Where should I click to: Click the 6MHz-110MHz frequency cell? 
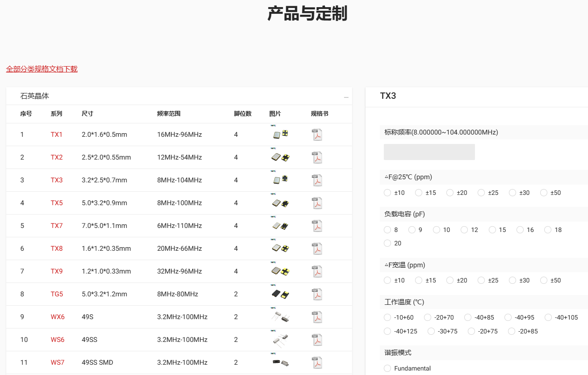(x=180, y=226)
